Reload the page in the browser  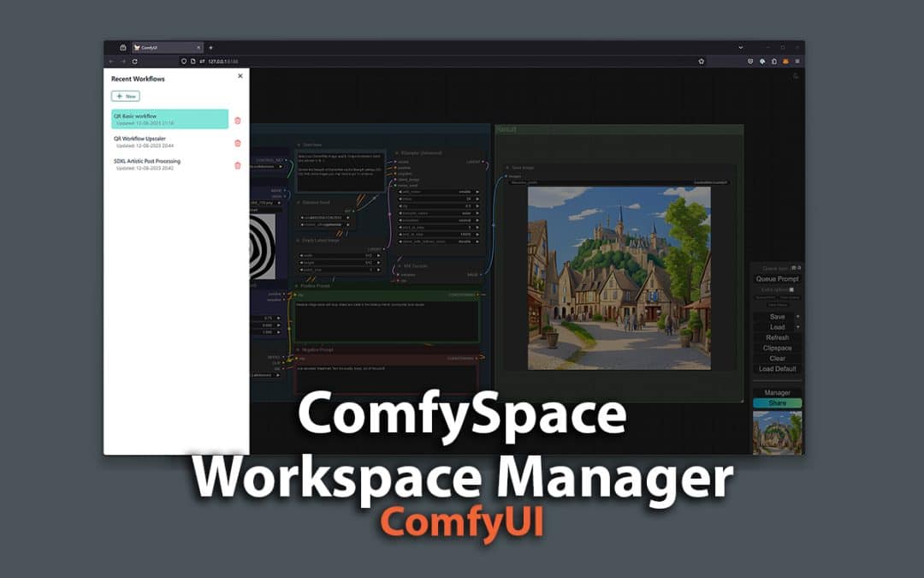(x=135, y=62)
